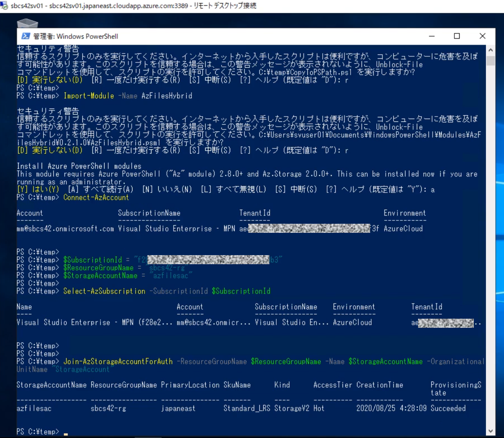Click the PowerShell icon in title bar

click(x=26, y=36)
